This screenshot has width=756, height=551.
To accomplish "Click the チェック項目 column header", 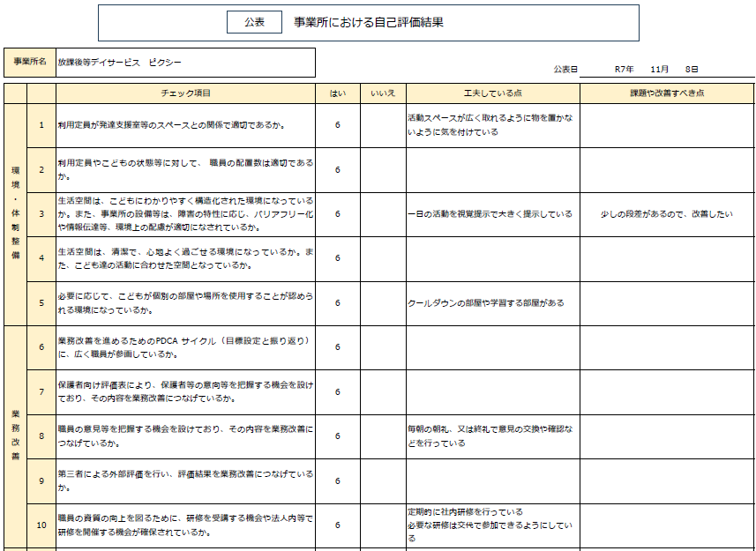I will coord(185,93).
